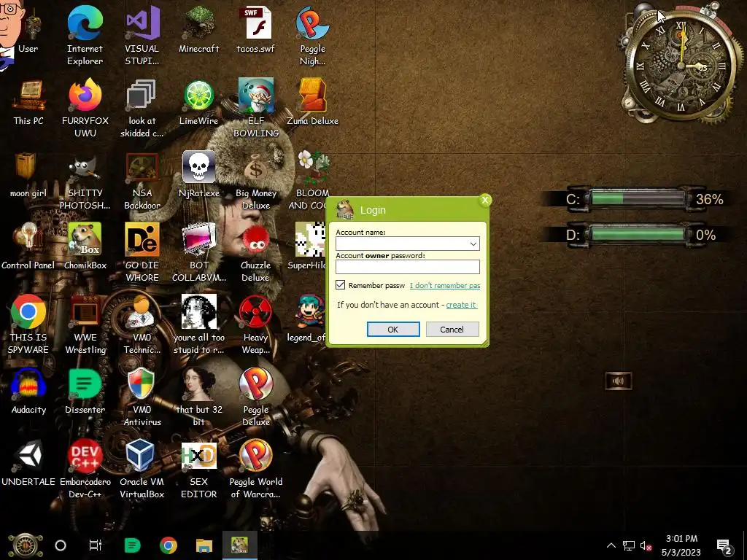This screenshot has height=560, width=747.
Task: Select the ELF BOWLING icon
Action: [x=256, y=107]
